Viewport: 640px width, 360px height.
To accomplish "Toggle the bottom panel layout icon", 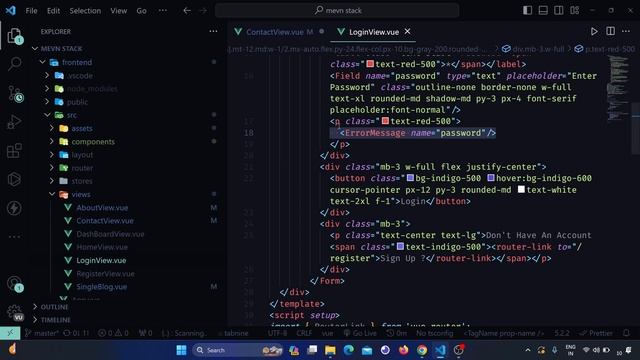I will coord(543,10).
